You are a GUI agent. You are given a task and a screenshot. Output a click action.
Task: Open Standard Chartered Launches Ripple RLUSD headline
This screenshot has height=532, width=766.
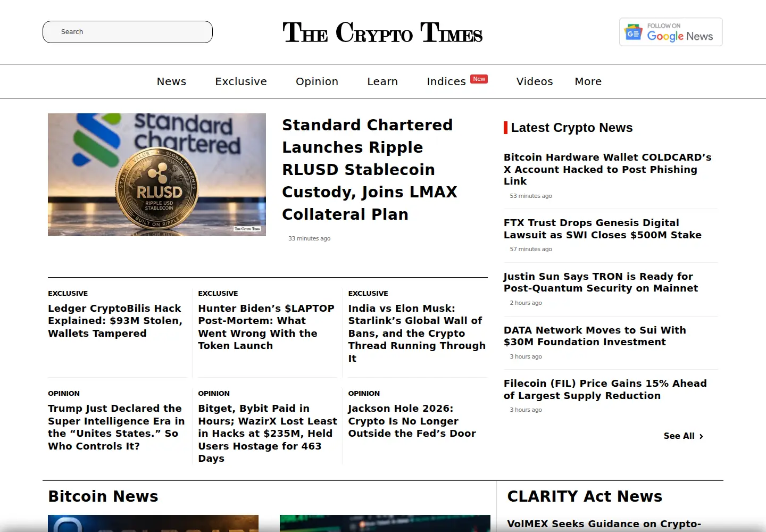click(370, 170)
